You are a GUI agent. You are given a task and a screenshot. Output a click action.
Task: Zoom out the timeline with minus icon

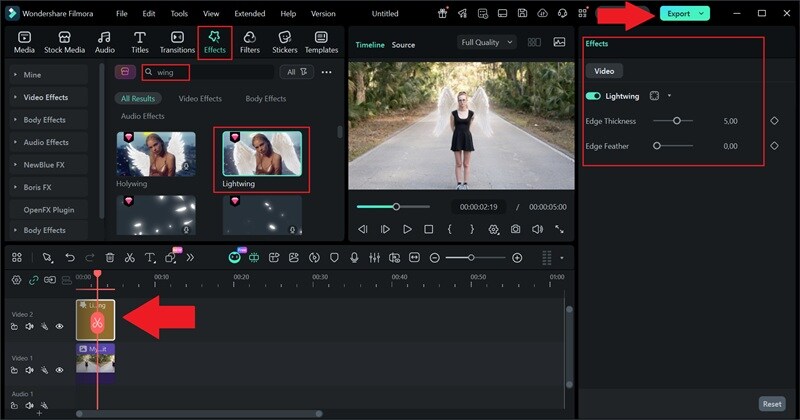tap(434, 258)
